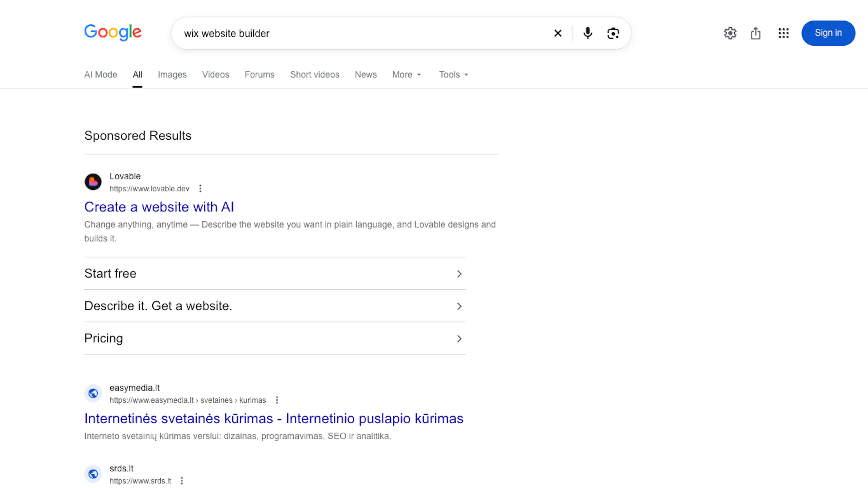
Task: Open 'Internetinės svetainės kūrimas' result link
Action: tap(274, 418)
